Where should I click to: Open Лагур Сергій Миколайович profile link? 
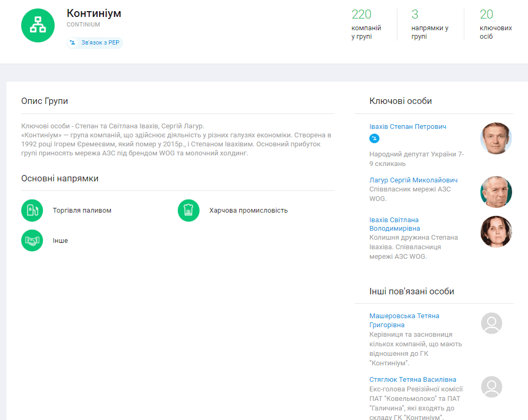(413, 180)
